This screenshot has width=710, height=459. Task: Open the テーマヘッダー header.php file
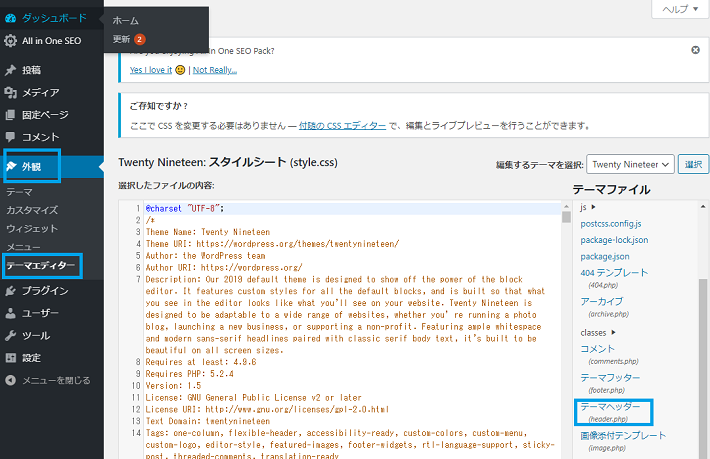tap(610, 406)
